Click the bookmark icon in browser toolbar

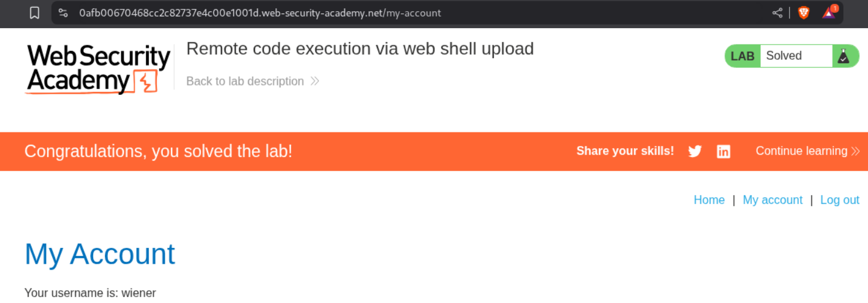click(35, 13)
